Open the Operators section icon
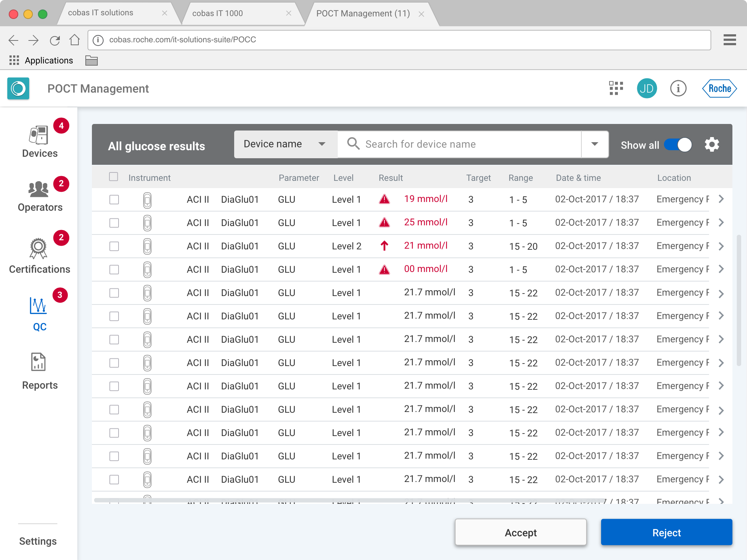 coord(39,189)
